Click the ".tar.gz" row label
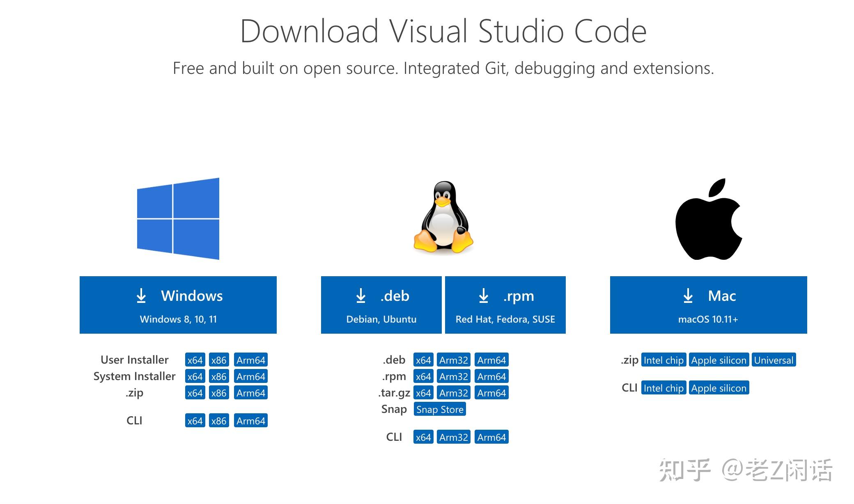Viewport: 854px width, 504px height. pos(394,393)
